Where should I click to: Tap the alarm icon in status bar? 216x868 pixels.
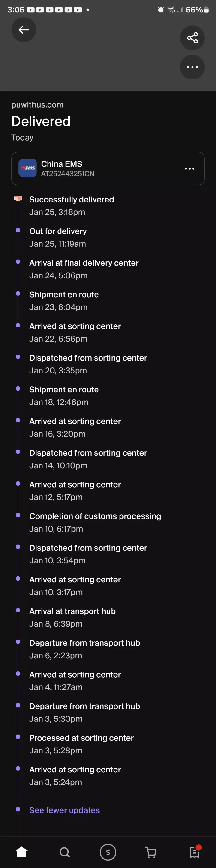click(x=161, y=10)
